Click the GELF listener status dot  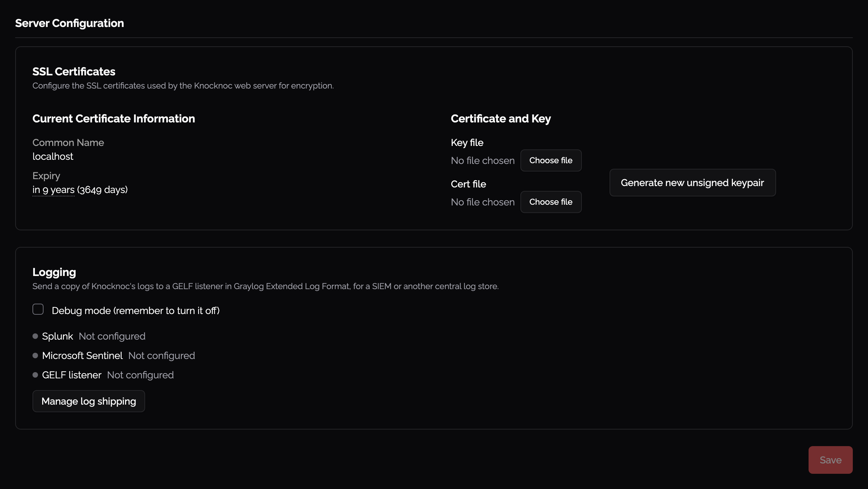pyautogui.click(x=35, y=375)
